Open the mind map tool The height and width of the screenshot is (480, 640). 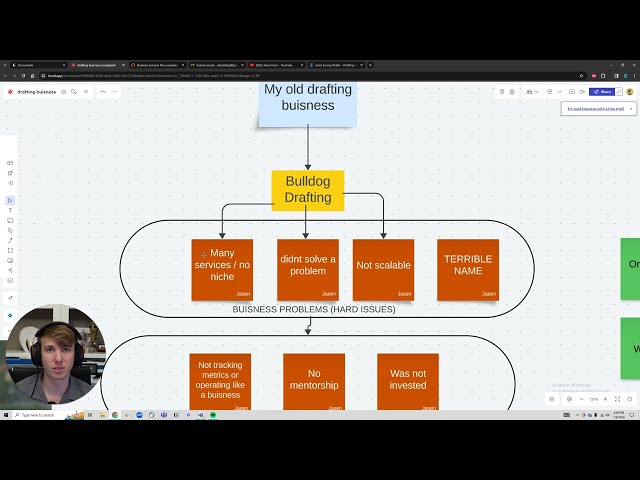point(10,270)
